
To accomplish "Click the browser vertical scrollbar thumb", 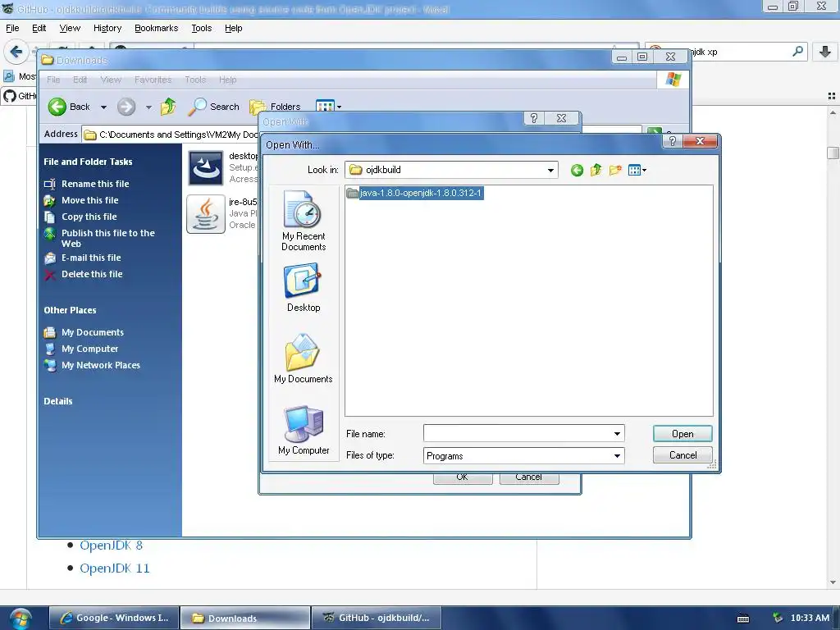I will click(833, 153).
